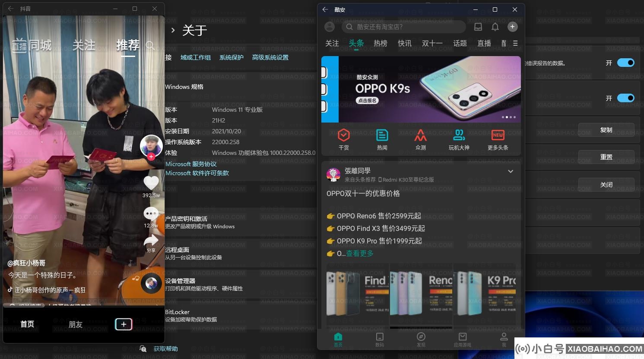
Task: Open Coolapk 我 profile tab
Action: click(504, 340)
